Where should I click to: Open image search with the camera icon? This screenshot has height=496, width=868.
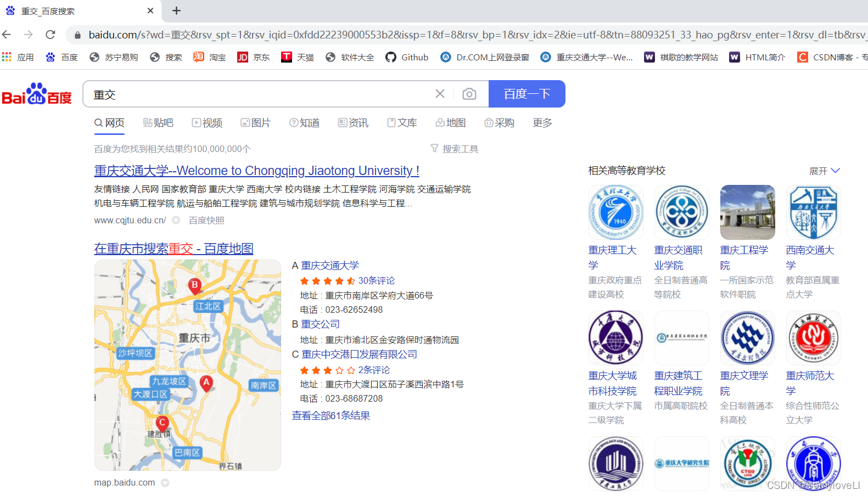(469, 94)
